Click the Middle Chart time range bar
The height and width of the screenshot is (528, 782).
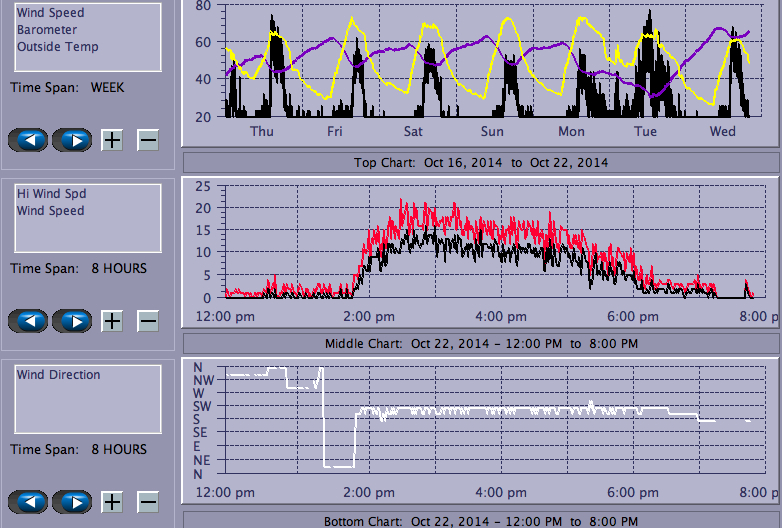point(480,343)
